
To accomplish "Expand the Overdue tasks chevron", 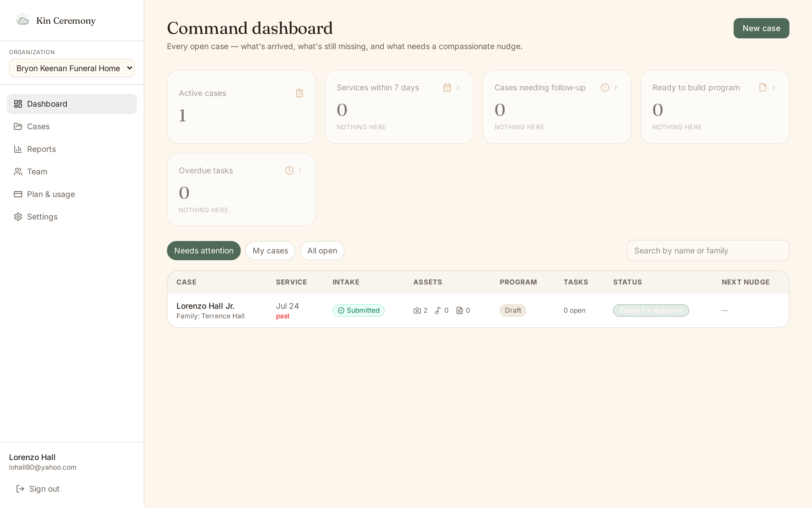I will coord(300,170).
